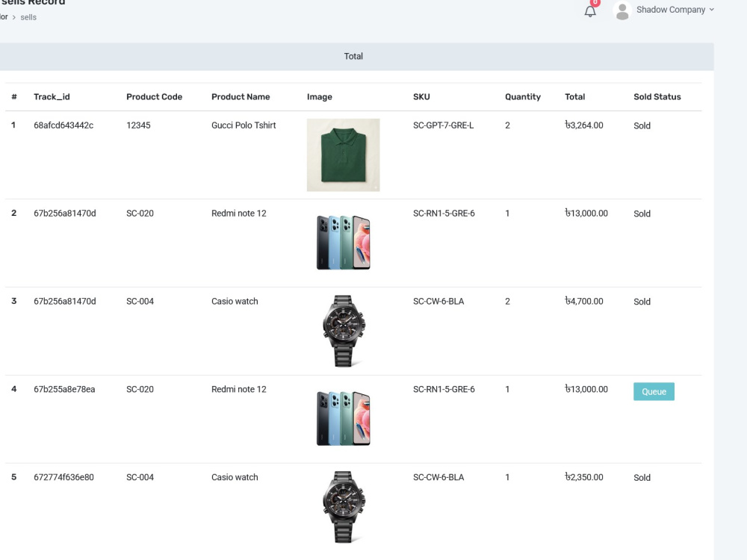Select track id 68afcd643442c
Screen dimensions: 747x560
[x=63, y=125]
